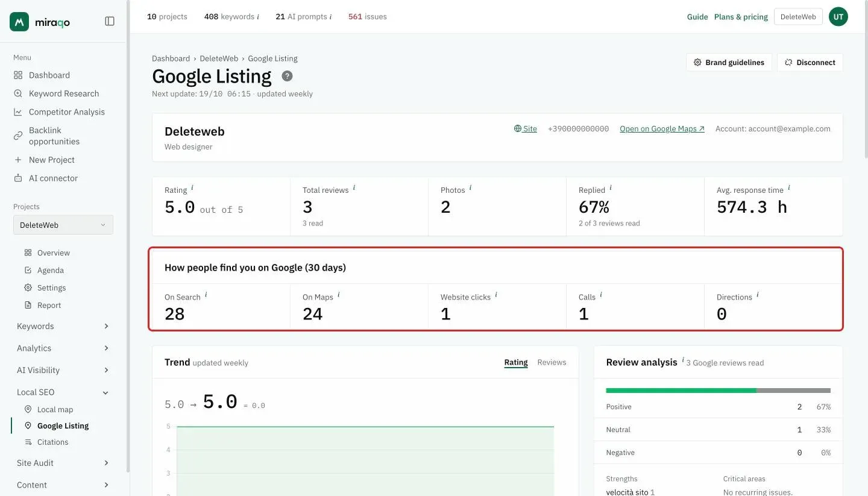Open the help question mark icon
Image resolution: width=868 pixels, height=496 pixels.
[x=288, y=76]
